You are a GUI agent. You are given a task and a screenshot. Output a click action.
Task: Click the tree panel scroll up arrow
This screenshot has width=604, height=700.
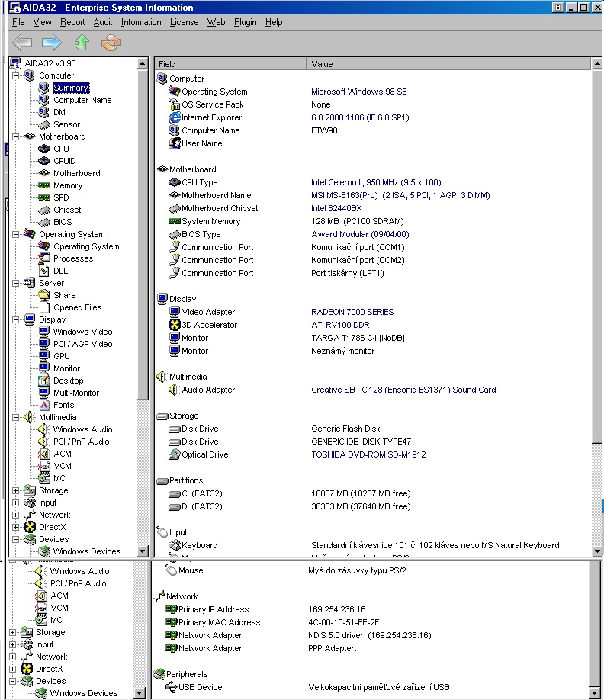(x=143, y=63)
